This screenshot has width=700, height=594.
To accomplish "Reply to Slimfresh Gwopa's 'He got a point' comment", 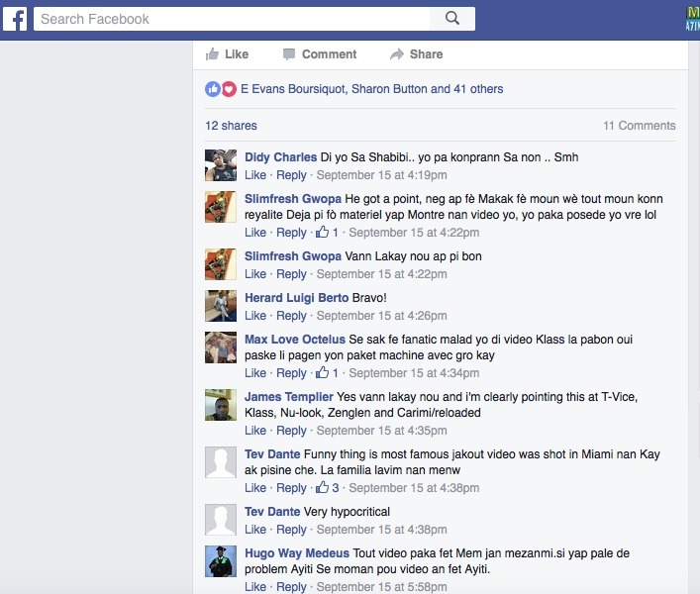I will coord(291,233).
